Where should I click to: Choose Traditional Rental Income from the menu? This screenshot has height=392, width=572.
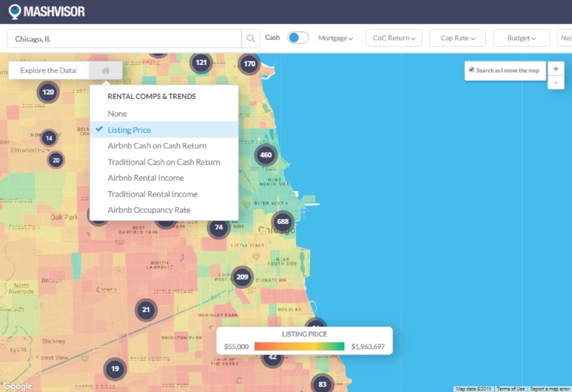tap(152, 194)
